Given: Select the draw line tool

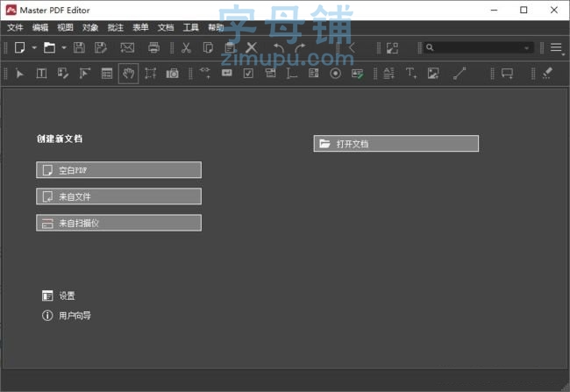Looking at the screenshot, I should [x=460, y=74].
